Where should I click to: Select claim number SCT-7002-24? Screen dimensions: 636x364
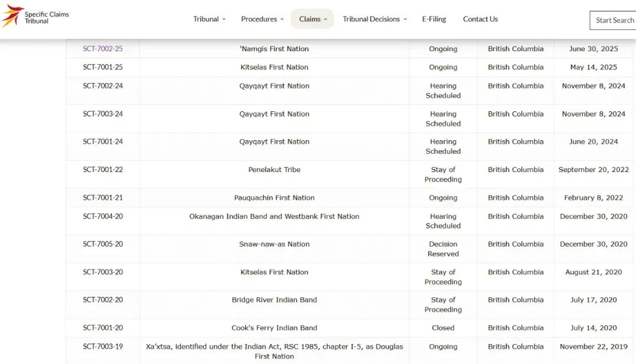coord(103,86)
